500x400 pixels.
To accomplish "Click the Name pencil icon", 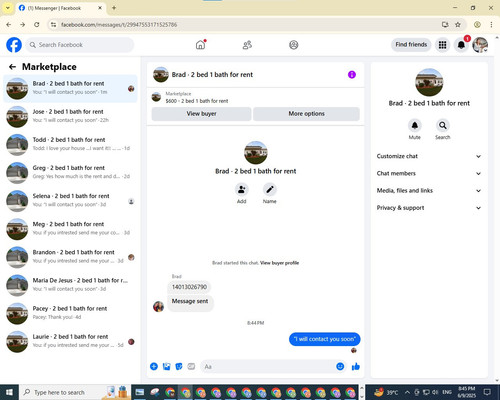I will pyautogui.click(x=270, y=190).
